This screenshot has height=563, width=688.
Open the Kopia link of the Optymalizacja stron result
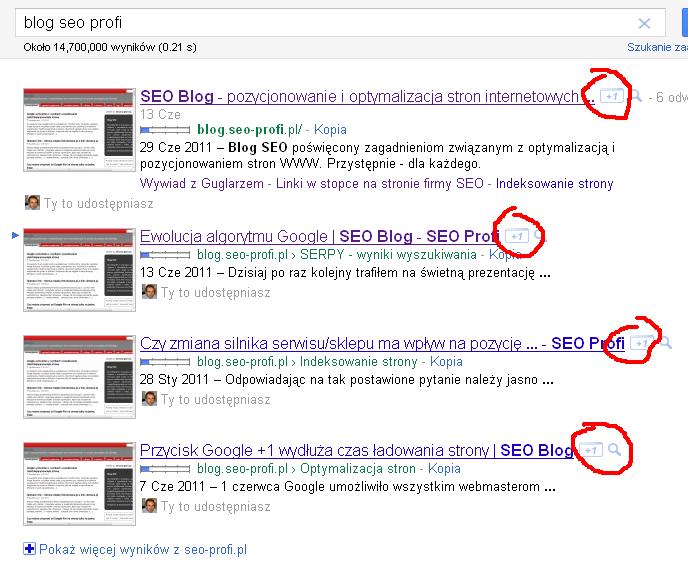click(444, 469)
